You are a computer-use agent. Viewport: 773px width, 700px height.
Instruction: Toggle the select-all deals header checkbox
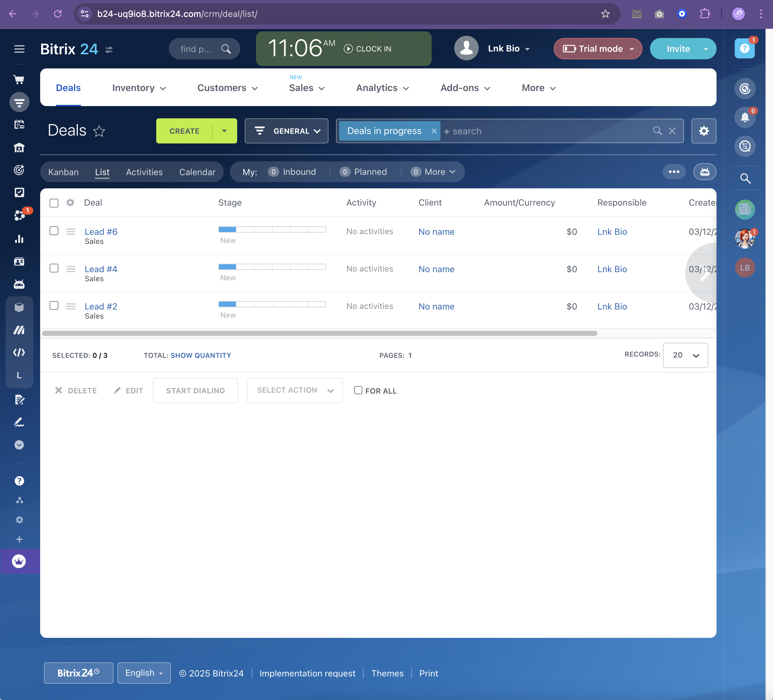(54, 203)
